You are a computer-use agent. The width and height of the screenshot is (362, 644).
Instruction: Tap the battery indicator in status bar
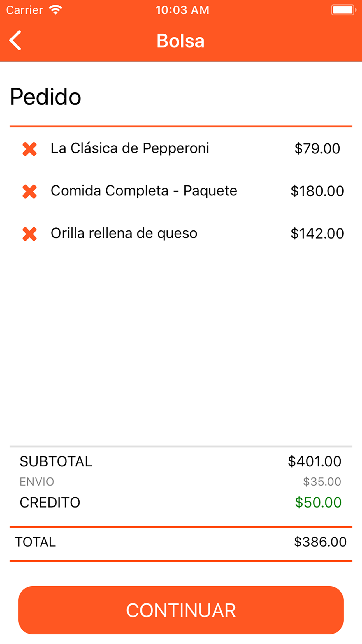point(343,10)
